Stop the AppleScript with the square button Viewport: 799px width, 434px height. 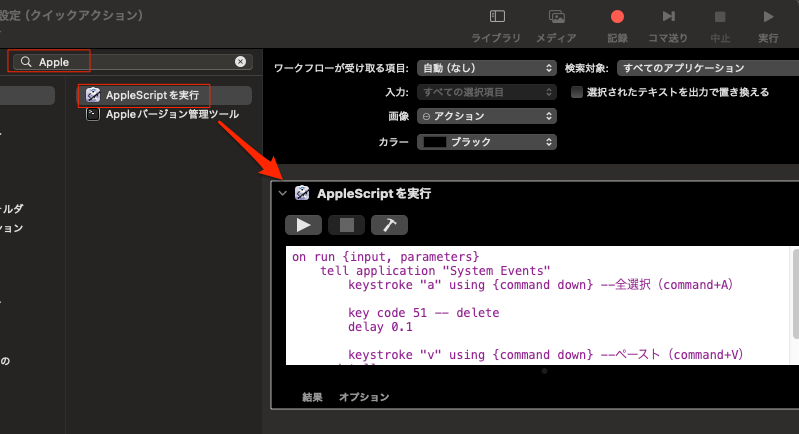(x=346, y=225)
